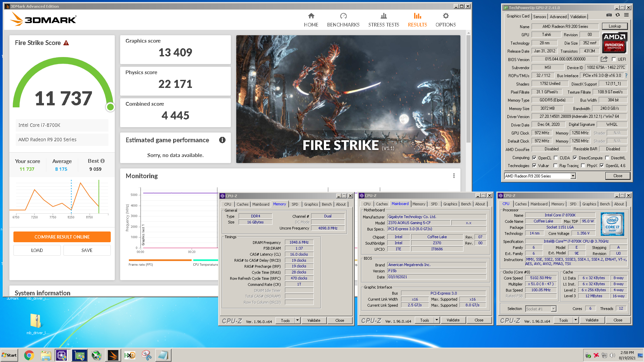The image size is (644, 362).
Task: Click the SAVE button in 3DMark
Action: pyautogui.click(x=87, y=250)
